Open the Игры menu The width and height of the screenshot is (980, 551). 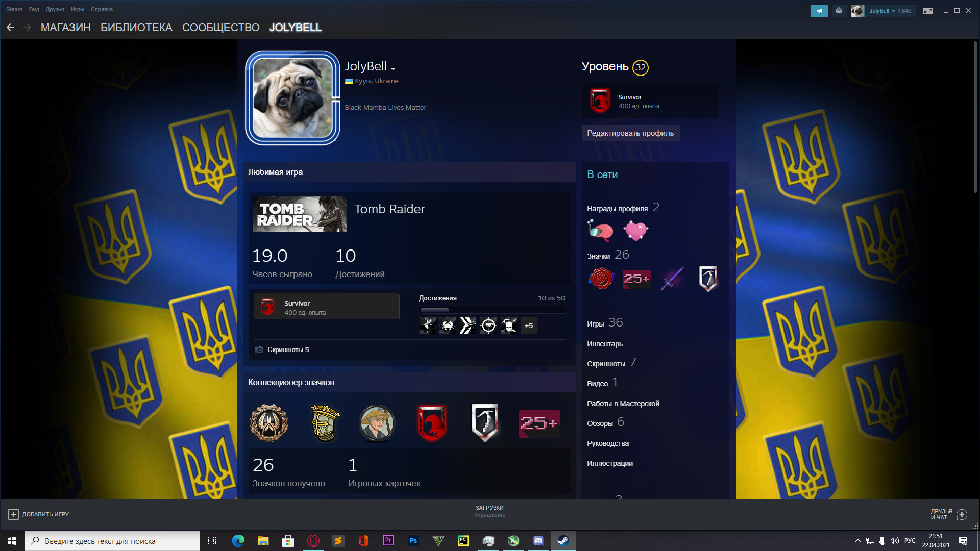click(x=78, y=9)
